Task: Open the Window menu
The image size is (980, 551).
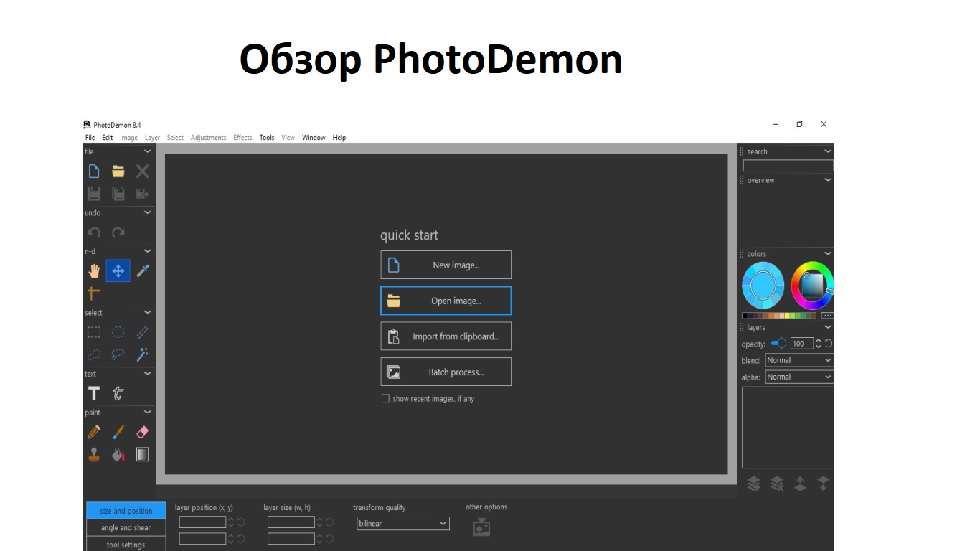Action: 314,138
